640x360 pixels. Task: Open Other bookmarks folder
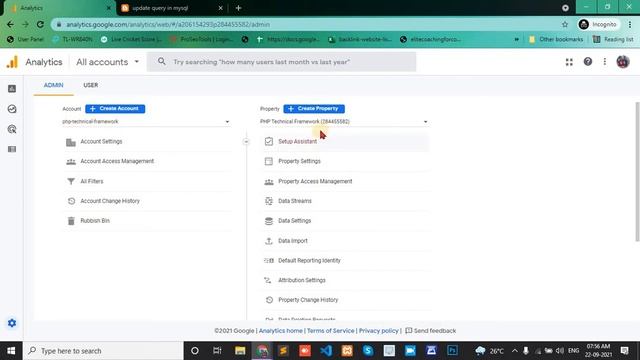coord(556,39)
